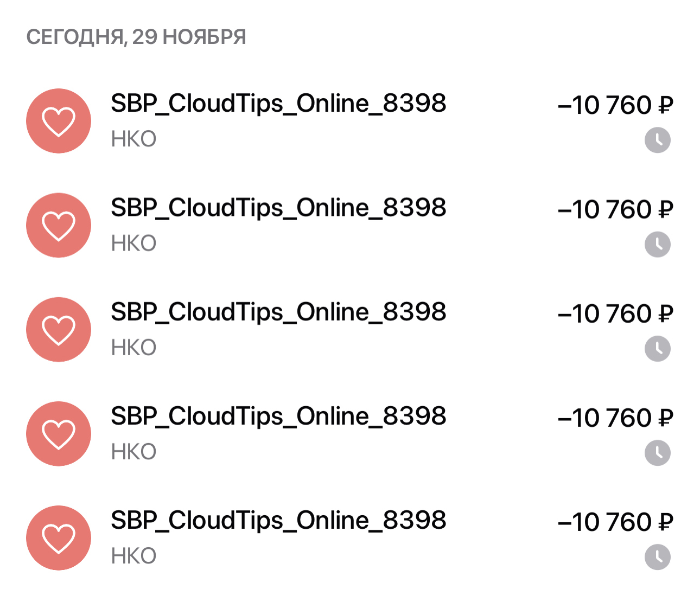This screenshot has height=602, width=700.
Task: Click the heart icon of the fifth transaction
Action: coord(59,537)
